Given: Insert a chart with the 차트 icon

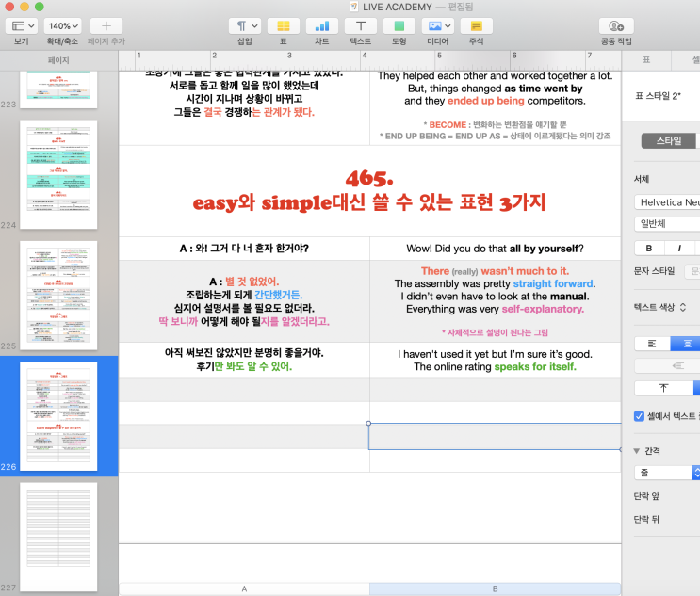Looking at the screenshot, I should (322, 25).
